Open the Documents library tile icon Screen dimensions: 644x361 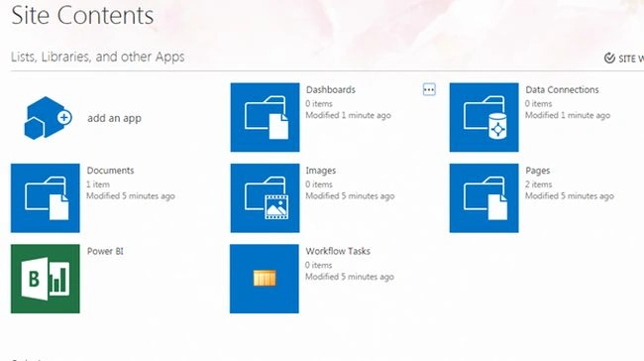coord(46,197)
